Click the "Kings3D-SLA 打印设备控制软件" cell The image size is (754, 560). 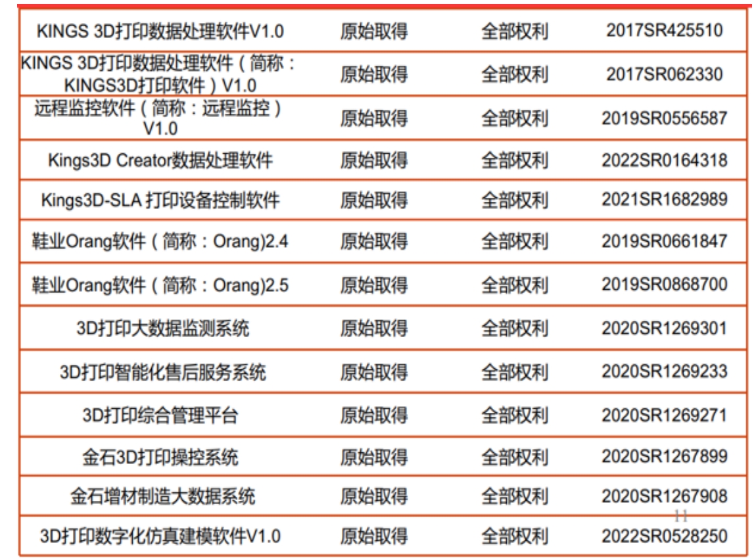point(160,200)
